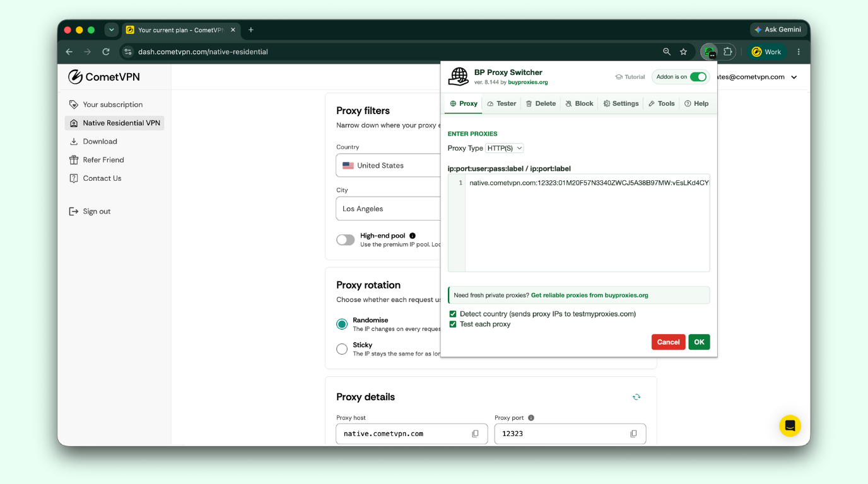
Task: Open the Settings tab in Proxy Switcher
Action: point(621,103)
